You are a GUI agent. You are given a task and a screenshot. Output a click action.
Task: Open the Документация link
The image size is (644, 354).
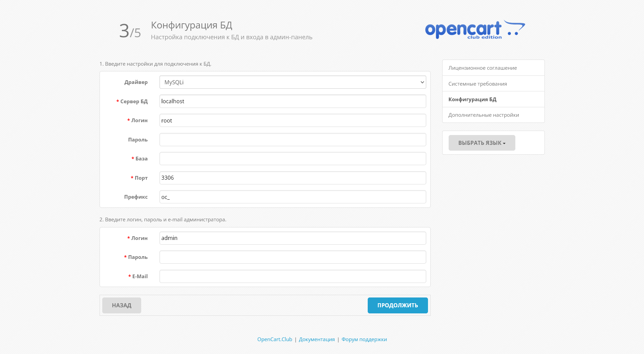coord(317,339)
